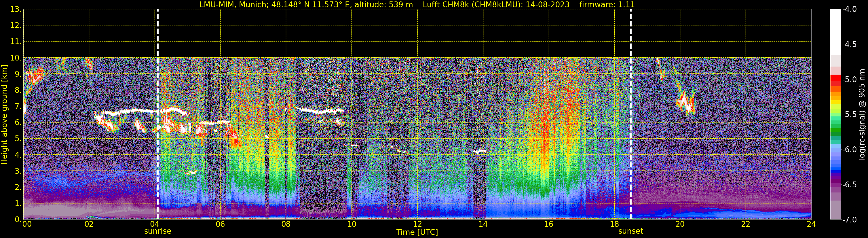Click time-axis tick label '00'
This screenshot has height=238, width=868.
27,224
